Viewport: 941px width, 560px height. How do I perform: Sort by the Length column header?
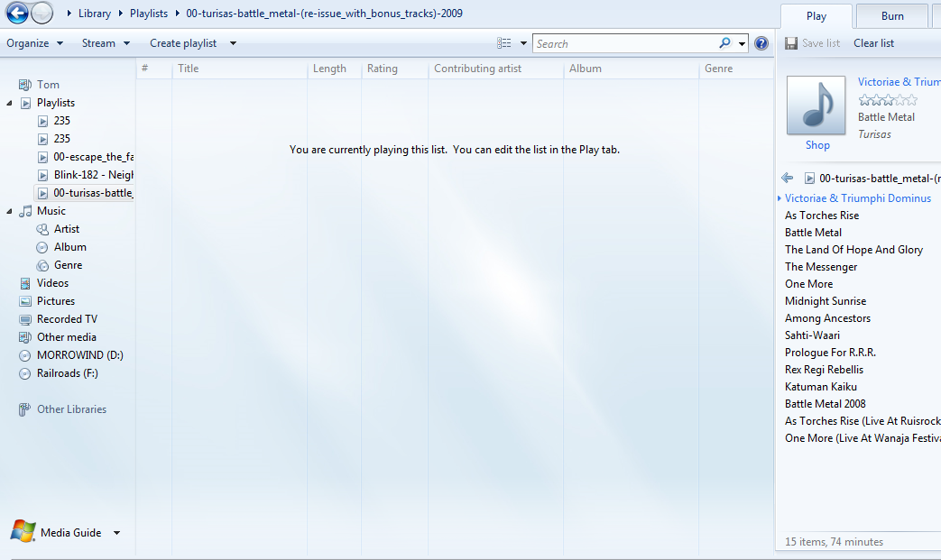[335, 69]
